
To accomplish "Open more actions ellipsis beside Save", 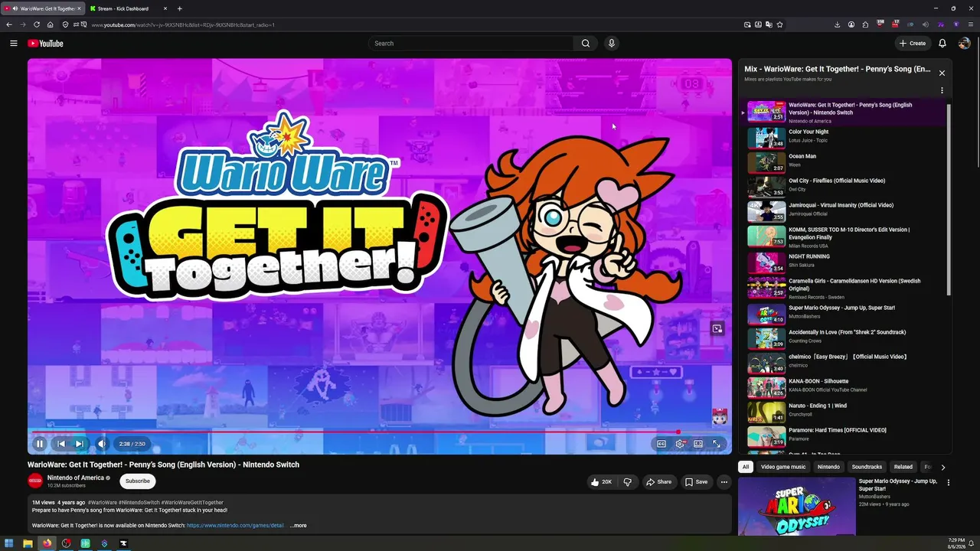I will pyautogui.click(x=724, y=482).
